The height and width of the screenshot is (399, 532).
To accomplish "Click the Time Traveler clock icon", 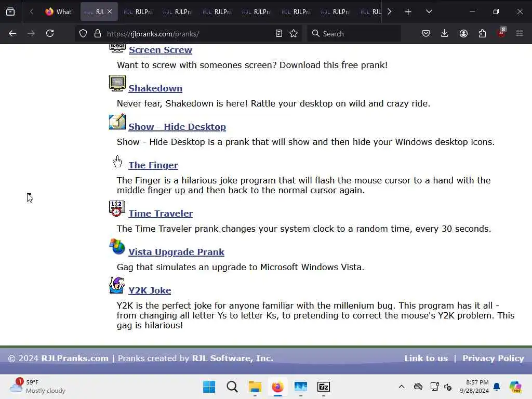I will tap(117, 208).
